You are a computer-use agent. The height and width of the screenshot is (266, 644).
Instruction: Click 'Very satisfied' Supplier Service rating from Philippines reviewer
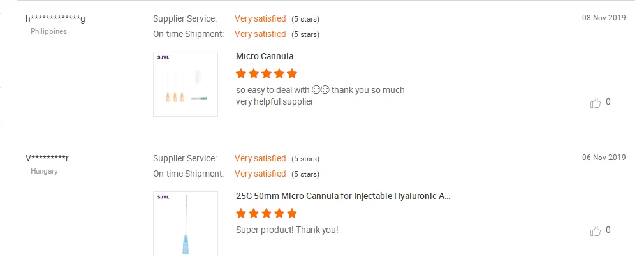(260, 18)
